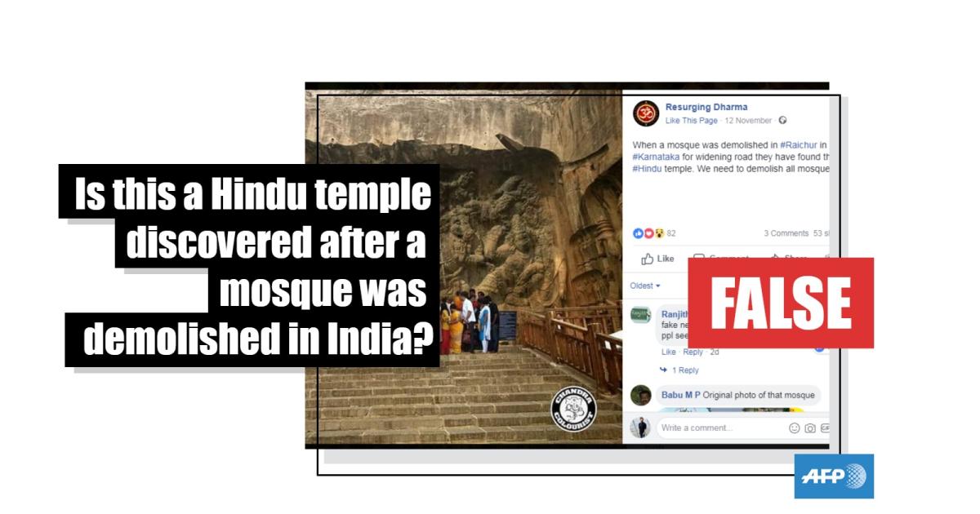Click in the Write a comment field
Screen dimensions: 980x514
[x=720, y=428]
